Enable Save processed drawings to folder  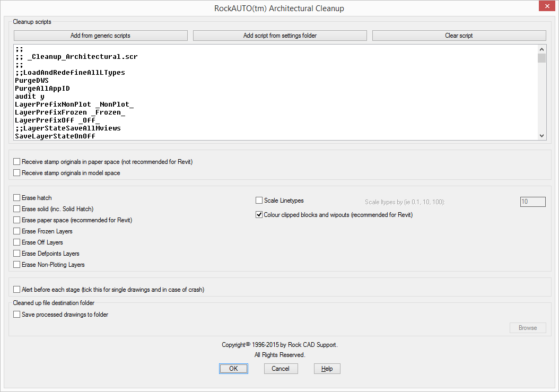pyautogui.click(x=17, y=314)
